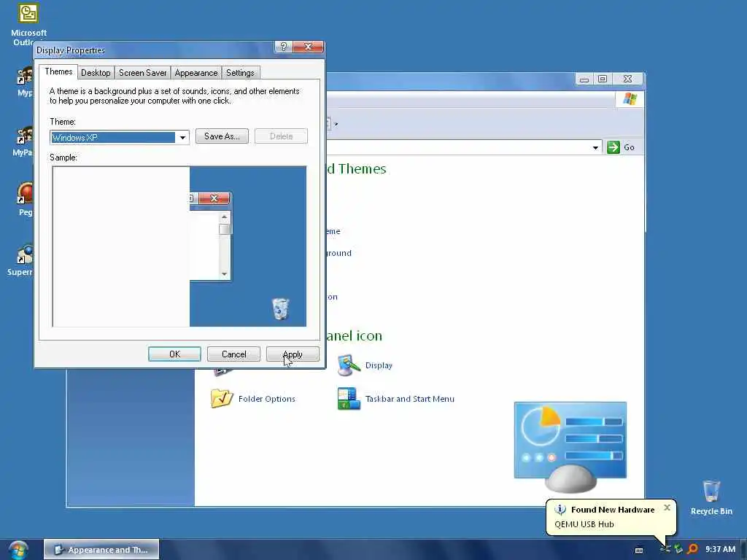The image size is (747, 560).
Task: Switch to the Settings tab
Action: click(240, 73)
